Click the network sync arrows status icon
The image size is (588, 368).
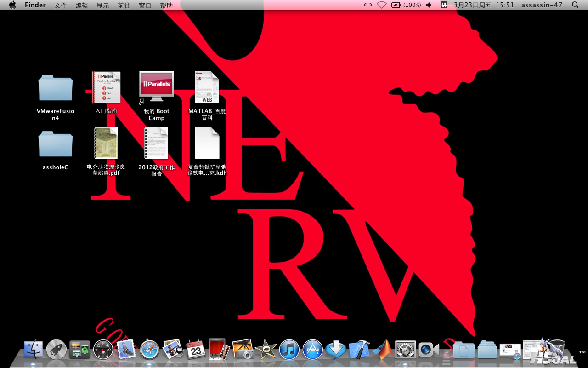pos(368,5)
